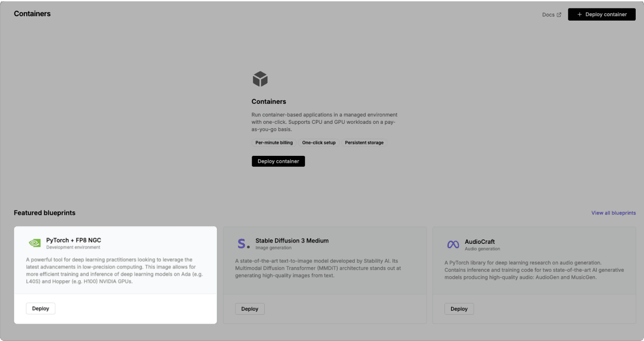Click the external link icon beside Docs
This screenshot has width=644, height=341.
pos(559,14)
